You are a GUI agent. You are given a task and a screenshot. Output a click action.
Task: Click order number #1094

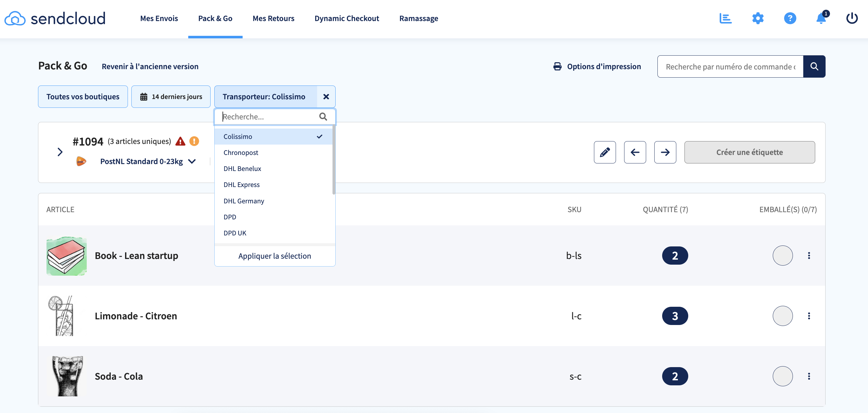[88, 141]
